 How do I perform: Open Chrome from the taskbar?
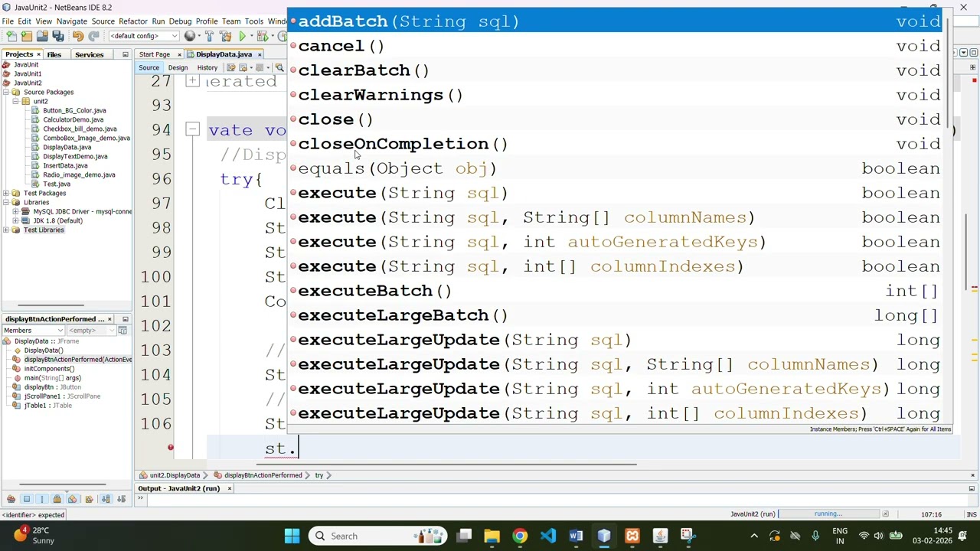pos(520,536)
